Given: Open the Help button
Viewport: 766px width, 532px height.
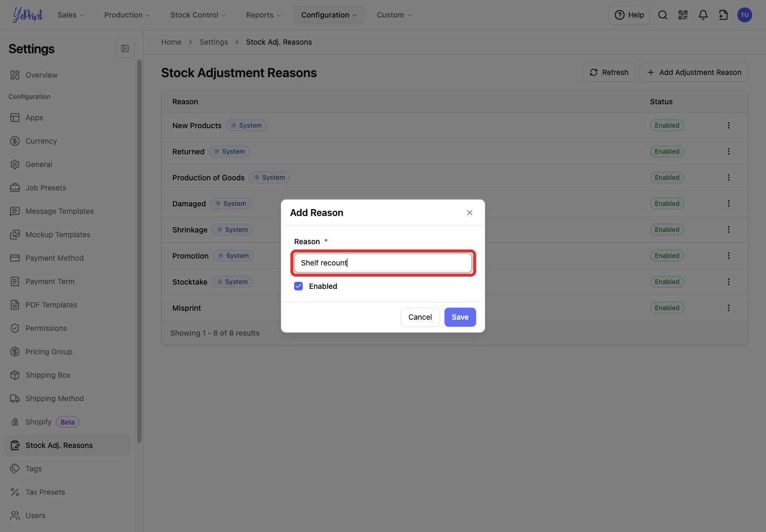Looking at the screenshot, I should click(629, 15).
